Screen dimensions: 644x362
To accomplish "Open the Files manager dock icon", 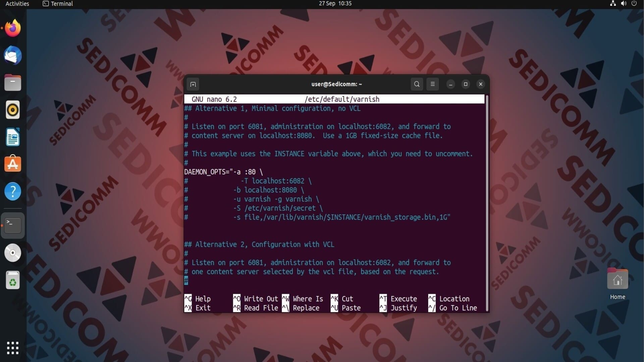I will tap(13, 83).
